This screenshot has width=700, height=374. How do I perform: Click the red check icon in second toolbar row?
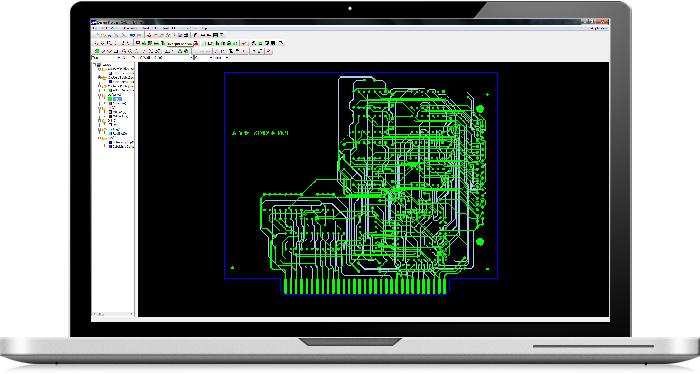coord(244,43)
